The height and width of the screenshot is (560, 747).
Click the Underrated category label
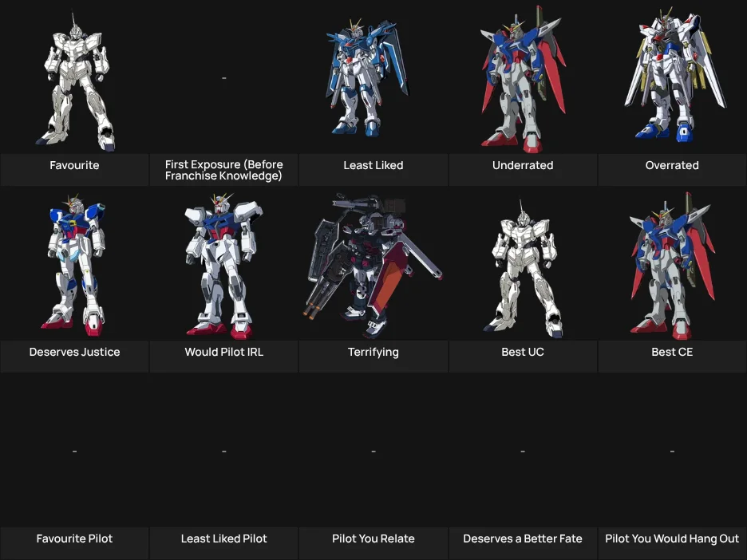pyautogui.click(x=523, y=165)
